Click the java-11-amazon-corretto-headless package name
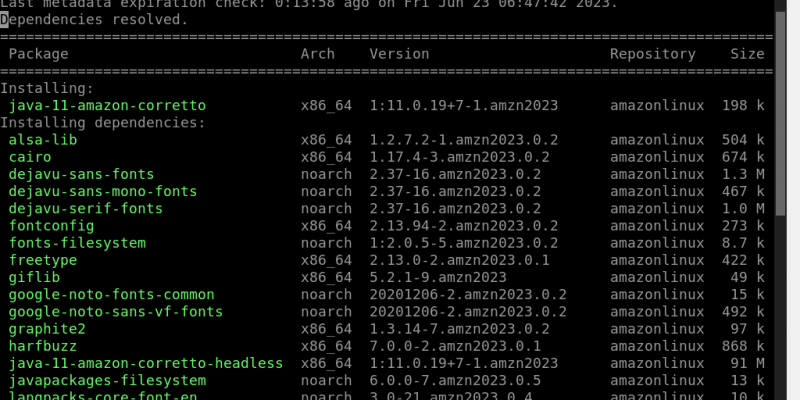800x400 pixels. 146,363
